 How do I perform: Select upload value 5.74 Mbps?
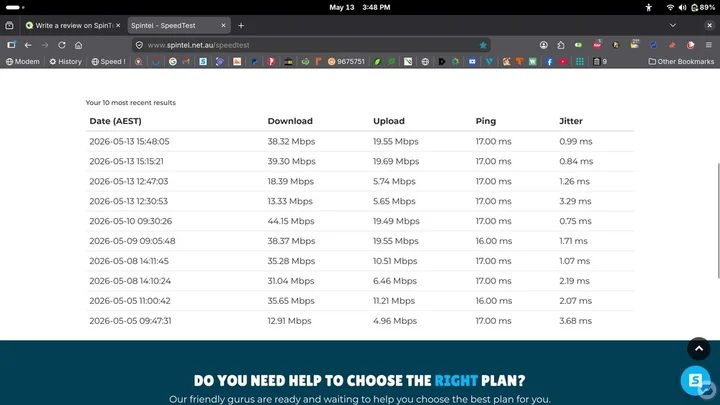tap(394, 181)
